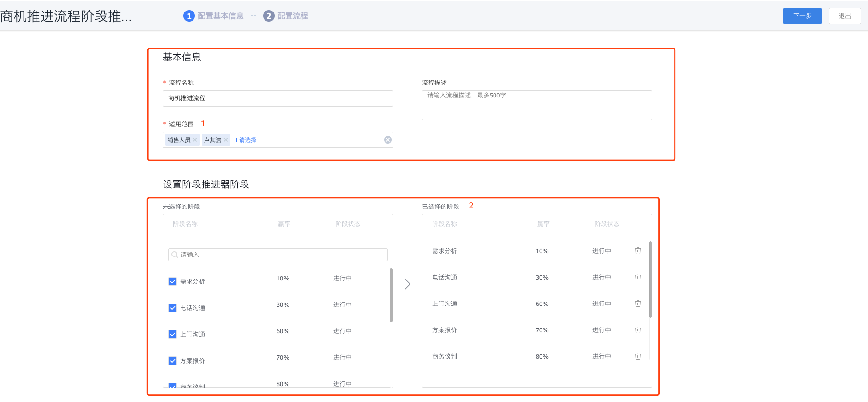This screenshot has height=402, width=868.
Task: Click the selected stages list scrollbar
Action: pyautogui.click(x=651, y=280)
